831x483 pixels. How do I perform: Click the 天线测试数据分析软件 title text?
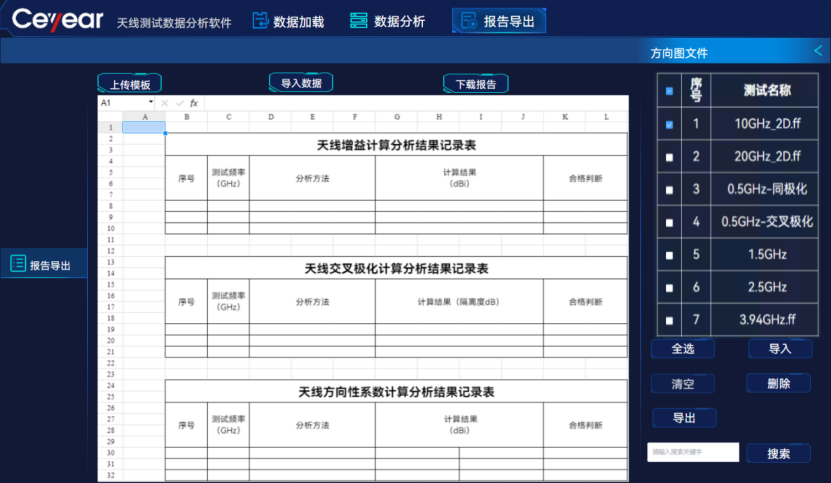174,23
